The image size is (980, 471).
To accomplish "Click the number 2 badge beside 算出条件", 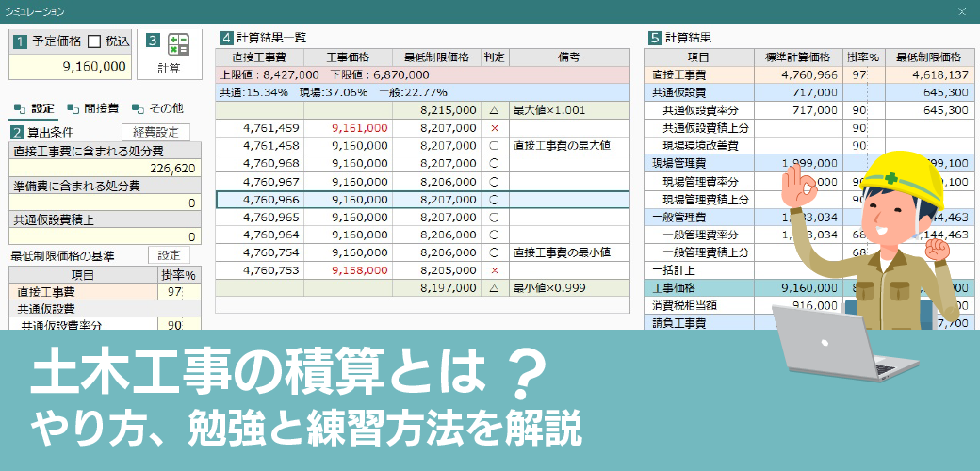I will (18, 133).
